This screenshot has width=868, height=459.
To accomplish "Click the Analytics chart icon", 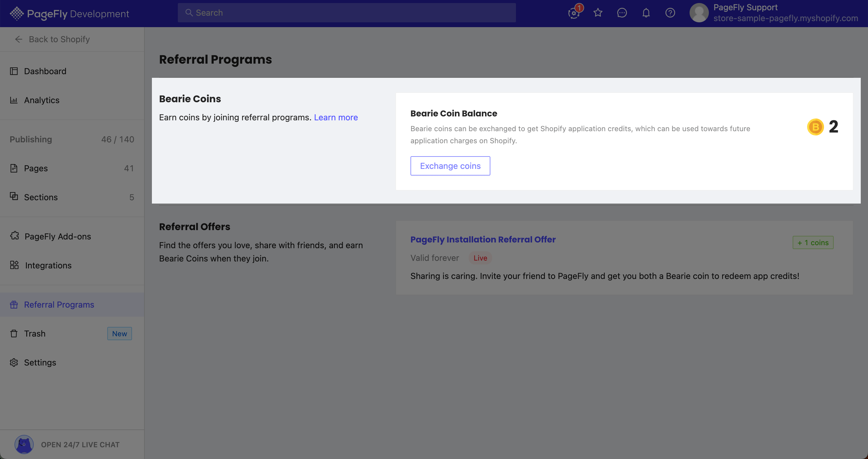I will point(14,100).
